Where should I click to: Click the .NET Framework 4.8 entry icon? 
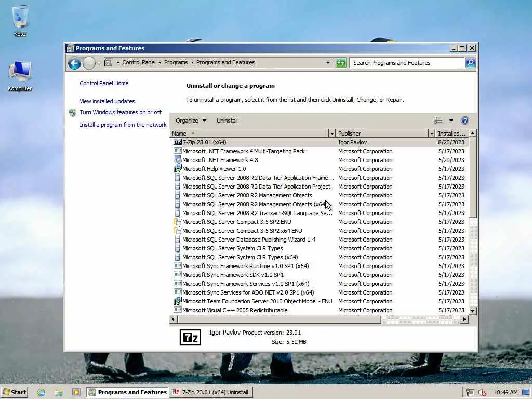[x=178, y=160]
